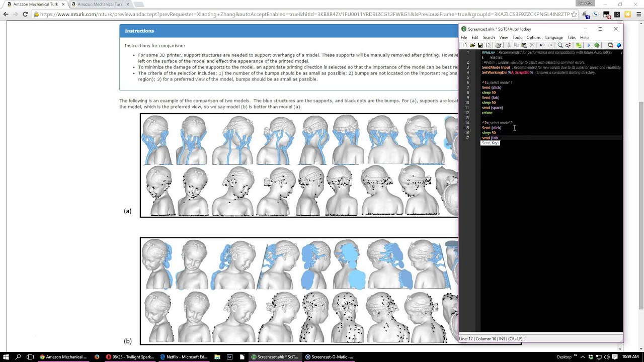Bookmark page with star icon
The width and height of the screenshot is (644, 362).
pos(574,15)
